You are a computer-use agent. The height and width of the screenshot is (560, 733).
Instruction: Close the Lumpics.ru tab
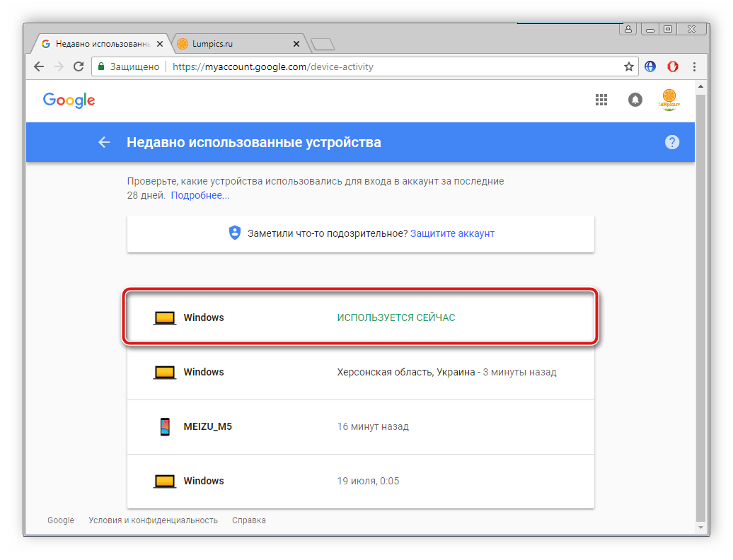click(x=296, y=44)
